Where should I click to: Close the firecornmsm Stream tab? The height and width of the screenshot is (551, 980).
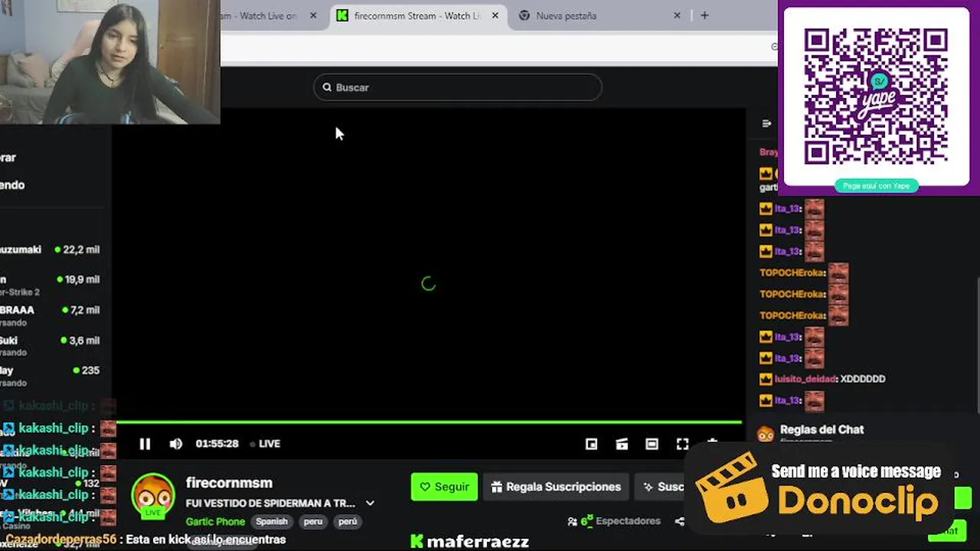tap(495, 15)
